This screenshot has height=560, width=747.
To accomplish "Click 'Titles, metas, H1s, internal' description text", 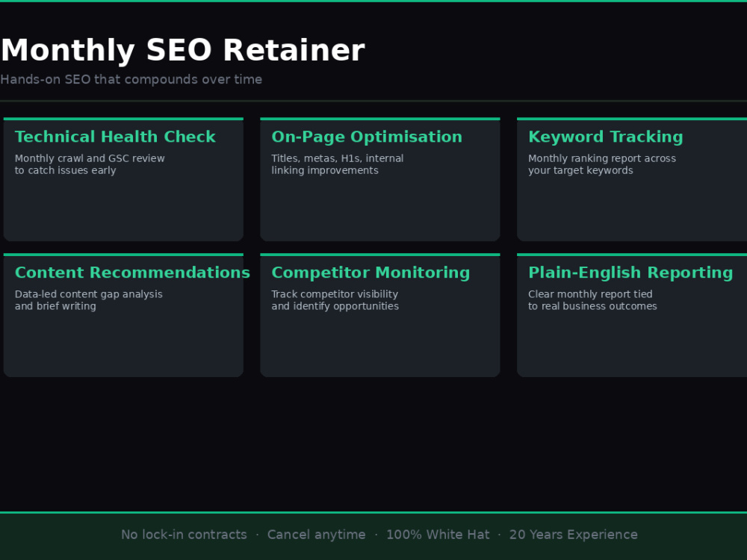I will 338,158.
